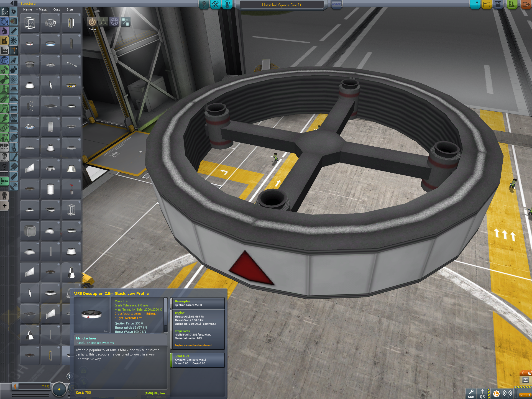Open the antenna signal toolbar icon

pyautogui.click(x=508, y=394)
